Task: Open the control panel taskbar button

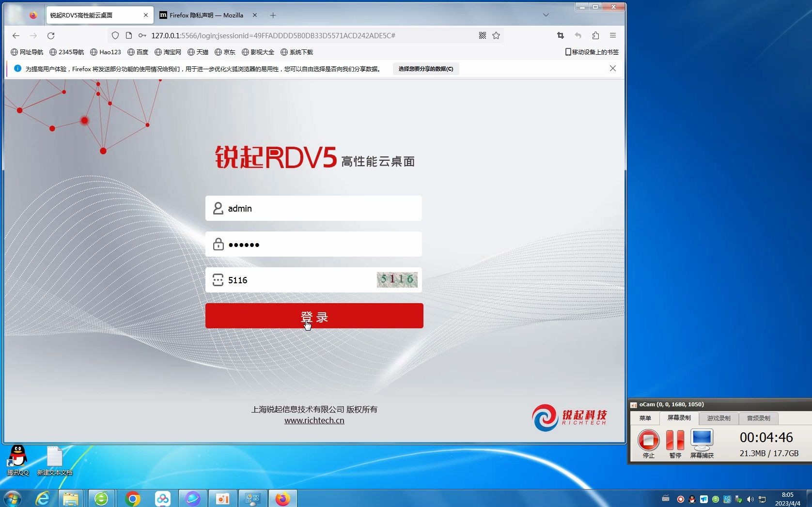Action: tap(252, 498)
